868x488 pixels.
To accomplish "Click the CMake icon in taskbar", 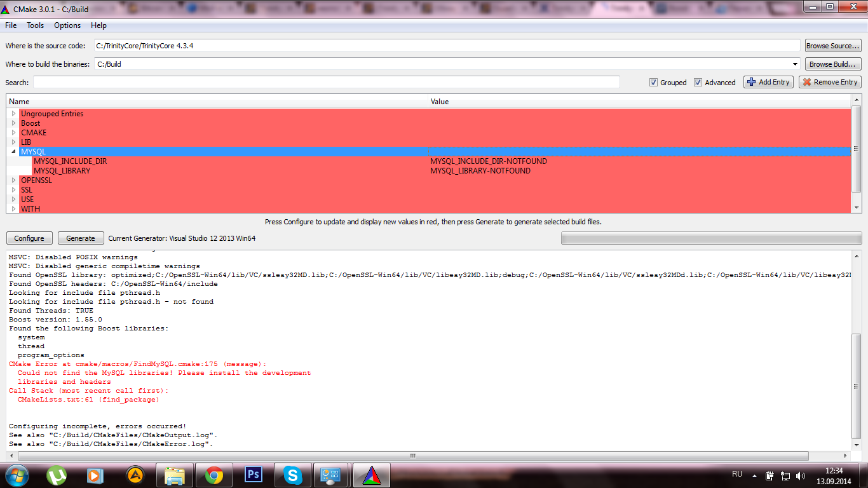I will 371,475.
